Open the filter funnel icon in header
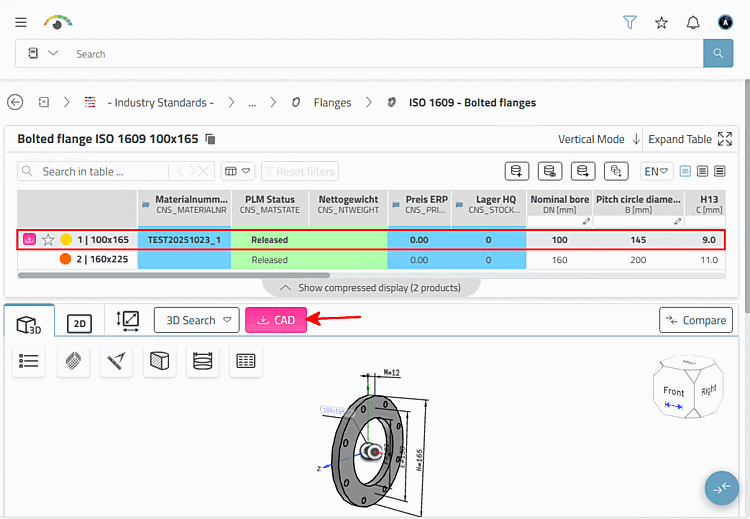The height and width of the screenshot is (519, 750). (x=630, y=22)
